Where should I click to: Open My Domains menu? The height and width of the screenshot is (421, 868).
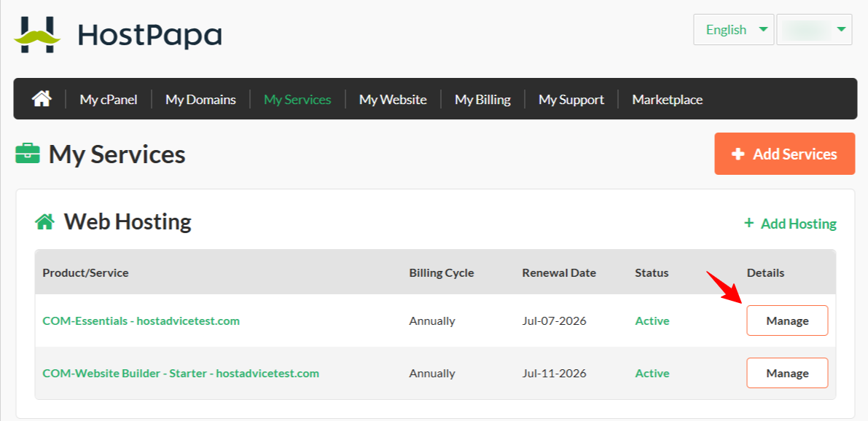[200, 100]
